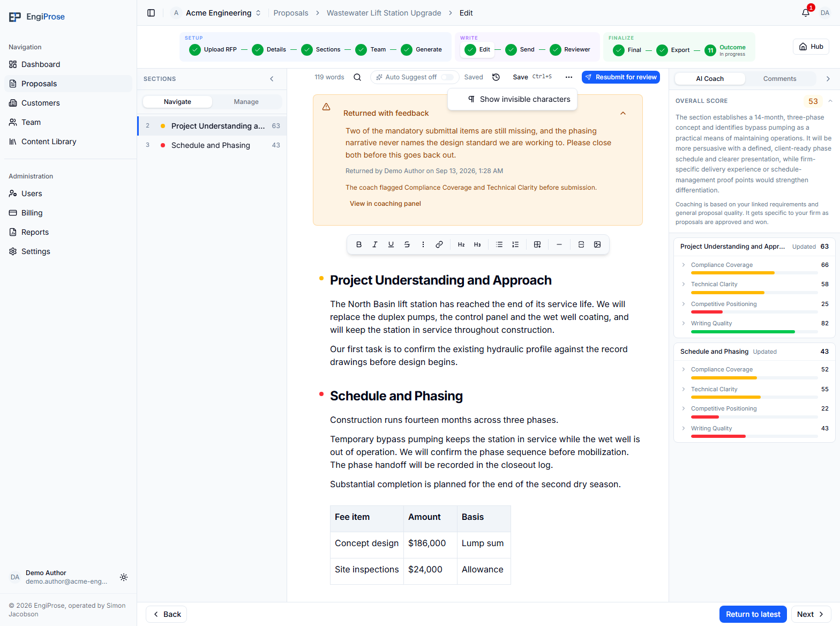Image resolution: width=840 pixels, height=626 pixels.
Task: Collapse the right coaching panel
Action: (828, 79)
